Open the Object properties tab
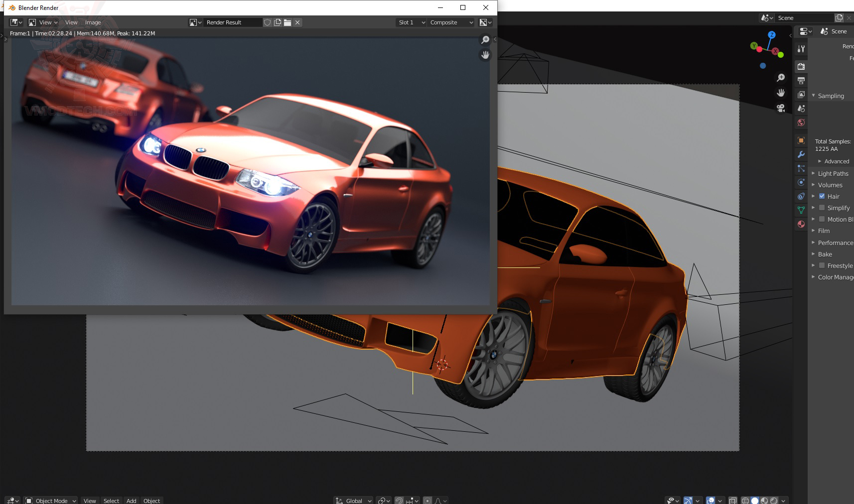854x504 pixels. [801, 140]
